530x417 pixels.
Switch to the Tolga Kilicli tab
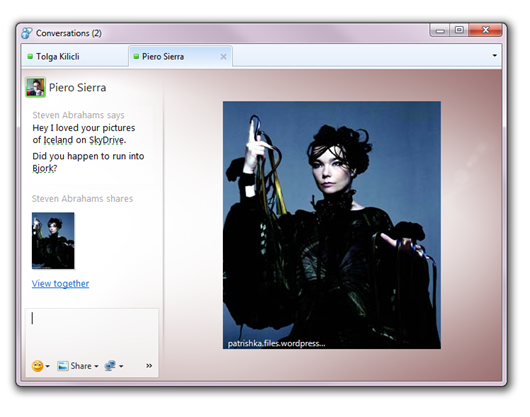pos(75,56)
